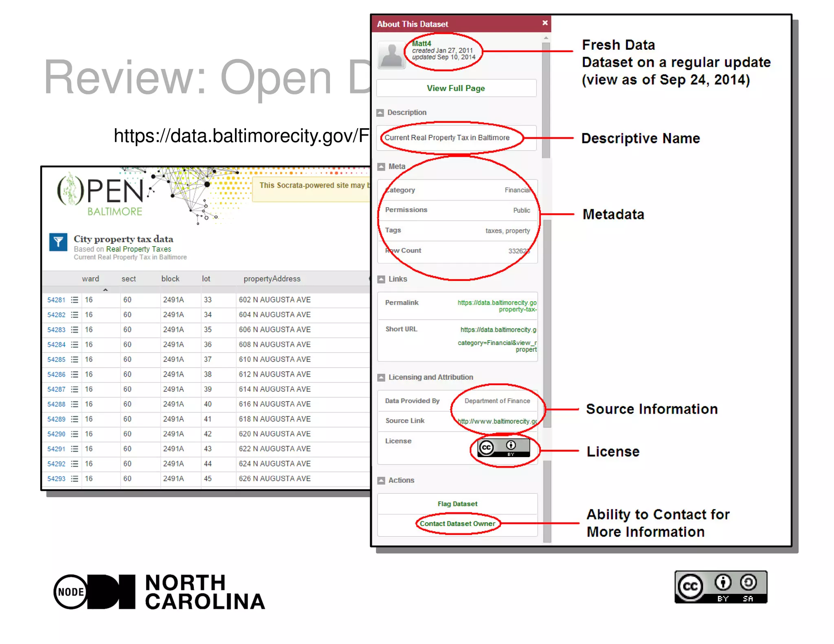
Task: Open row menu icon for row 54290
Action: click(x=75, y=434)
